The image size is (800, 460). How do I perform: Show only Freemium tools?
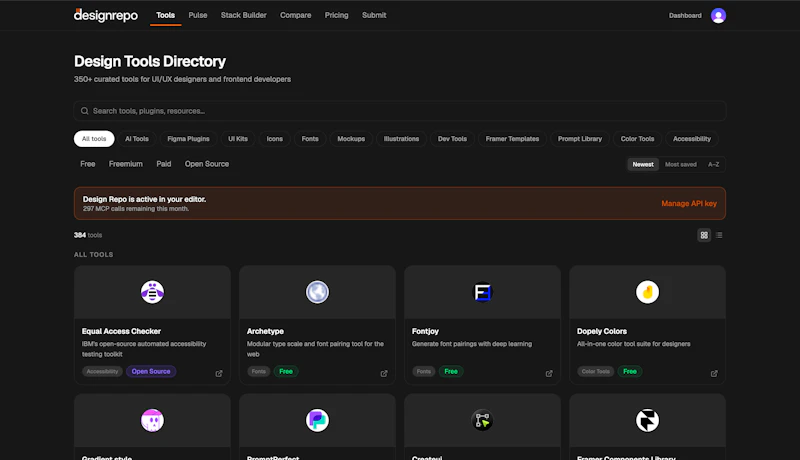(126, 164)
